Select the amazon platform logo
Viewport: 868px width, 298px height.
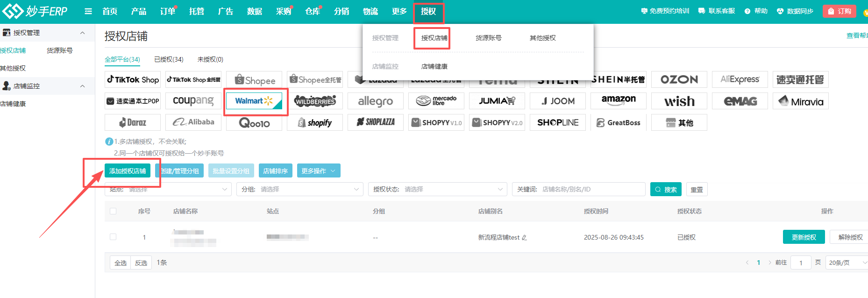pyautogui.click(x=619, y=101)
